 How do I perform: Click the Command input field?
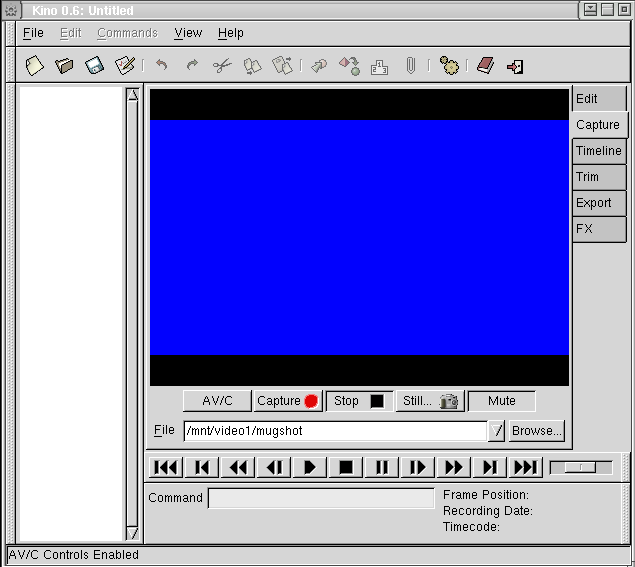coord(321,498)
